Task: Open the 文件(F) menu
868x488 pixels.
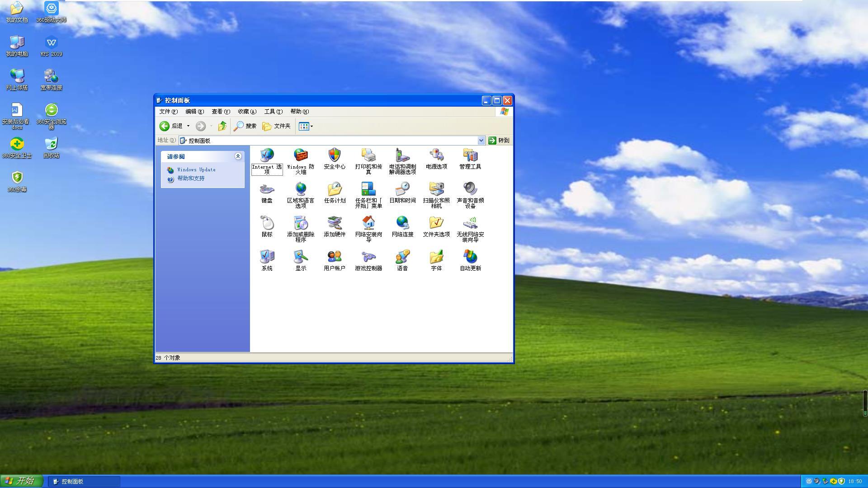Action: (x=168, y=112)
